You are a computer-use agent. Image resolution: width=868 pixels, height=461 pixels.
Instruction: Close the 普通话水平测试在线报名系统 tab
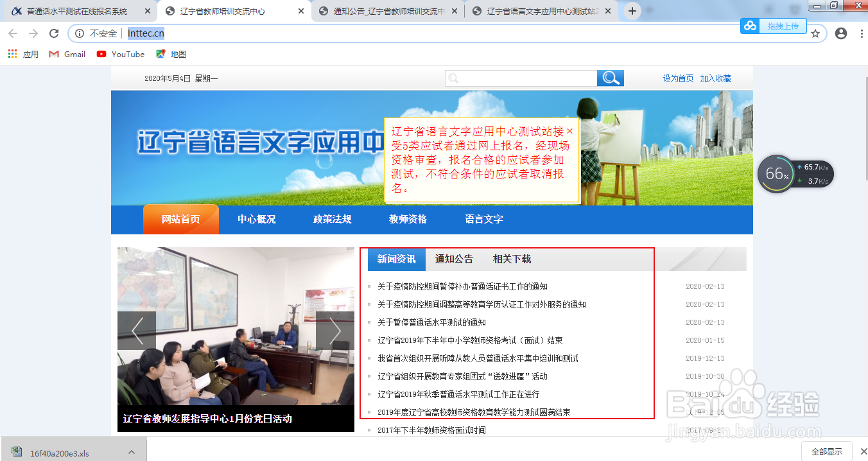pos(148,12)
